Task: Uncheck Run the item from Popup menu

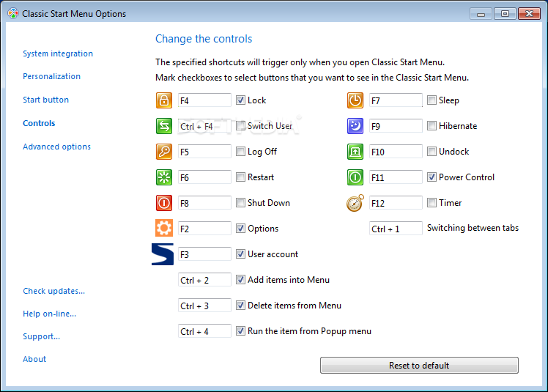Action: click(x=240, y=330)
